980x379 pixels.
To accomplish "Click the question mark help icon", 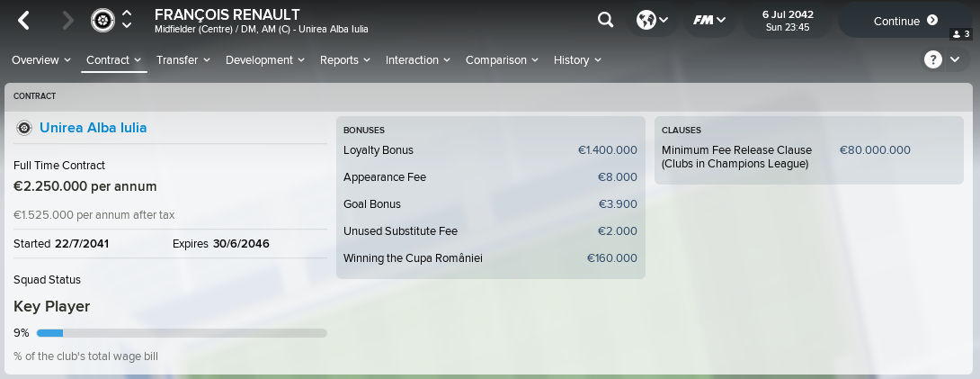I will [x=933, y=59].
